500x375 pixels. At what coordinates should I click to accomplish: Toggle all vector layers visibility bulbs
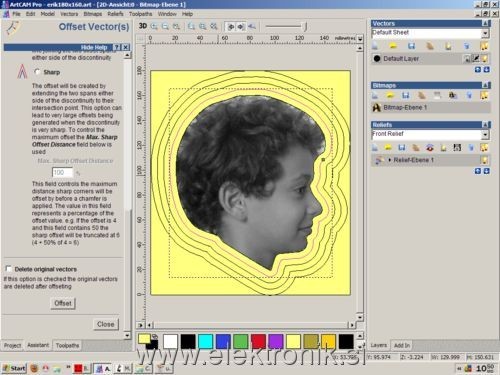[x=484, y=46]
